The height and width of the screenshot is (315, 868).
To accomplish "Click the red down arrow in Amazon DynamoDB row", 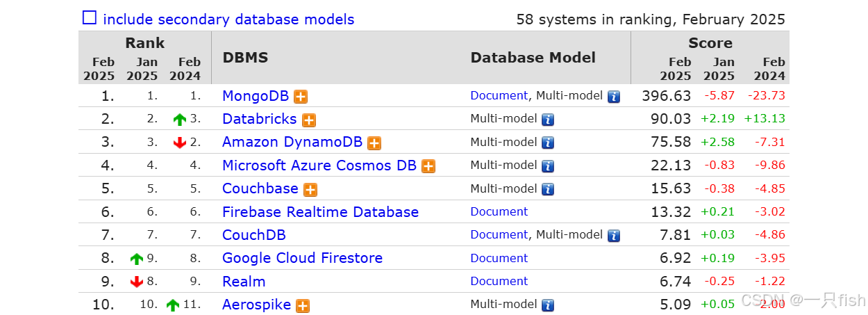I will pos(180,143).
